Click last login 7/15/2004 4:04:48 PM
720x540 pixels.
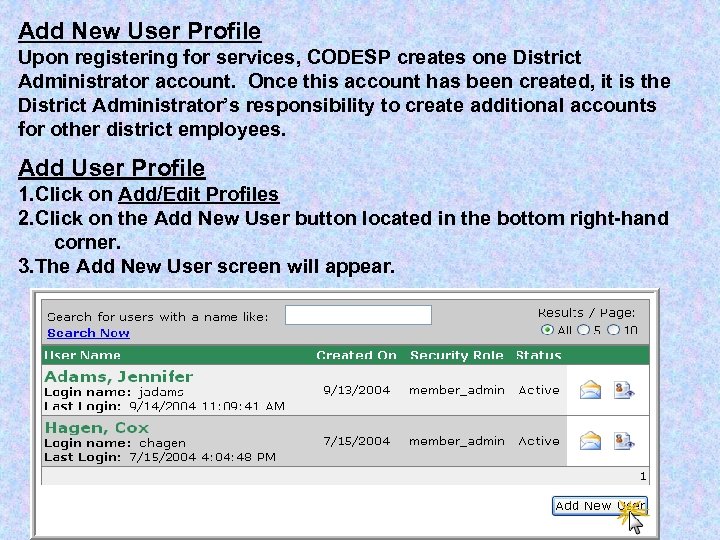(x=202, y=457)
